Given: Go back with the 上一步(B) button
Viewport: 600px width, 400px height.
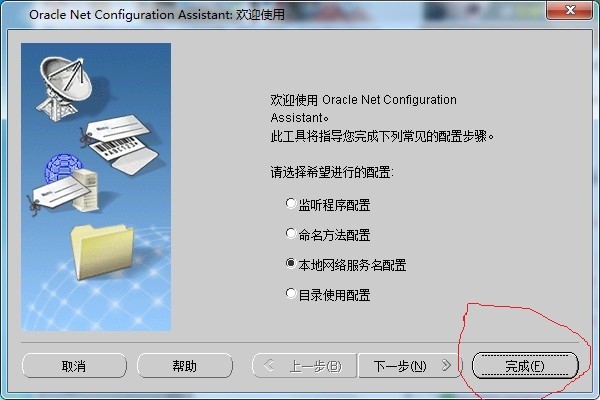Looking at the screenshot, I should 304,366.
